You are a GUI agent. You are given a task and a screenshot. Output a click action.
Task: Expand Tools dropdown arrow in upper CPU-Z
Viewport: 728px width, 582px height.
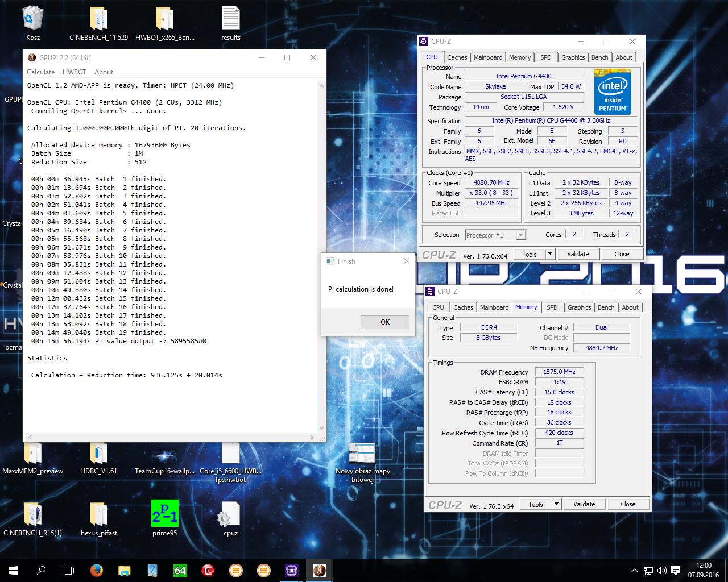coord(550,254)
